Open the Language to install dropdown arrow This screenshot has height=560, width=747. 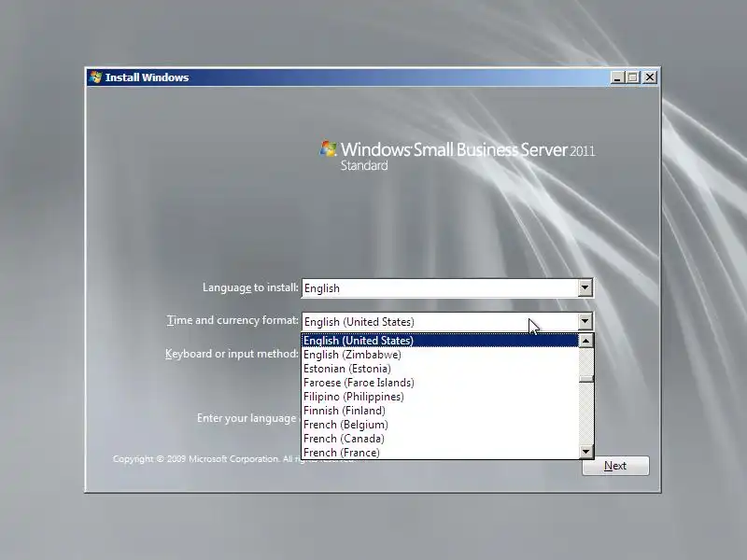(585, 287)
